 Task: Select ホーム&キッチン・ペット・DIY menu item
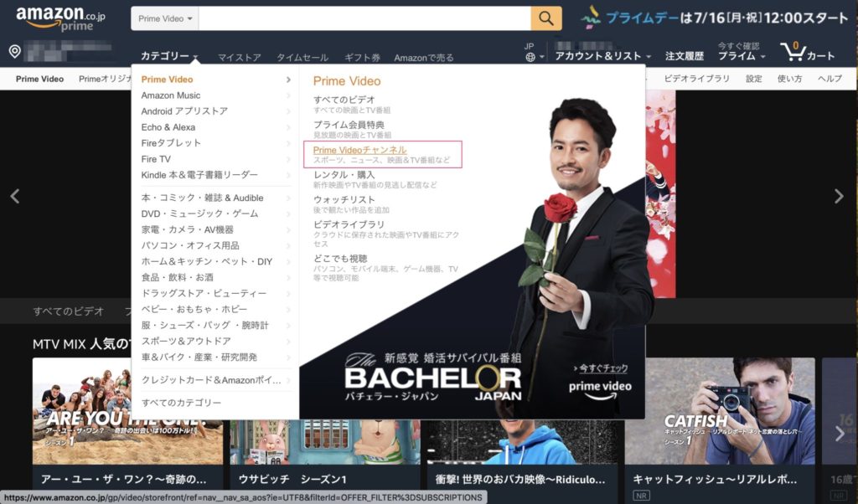[x=206, y=261]
